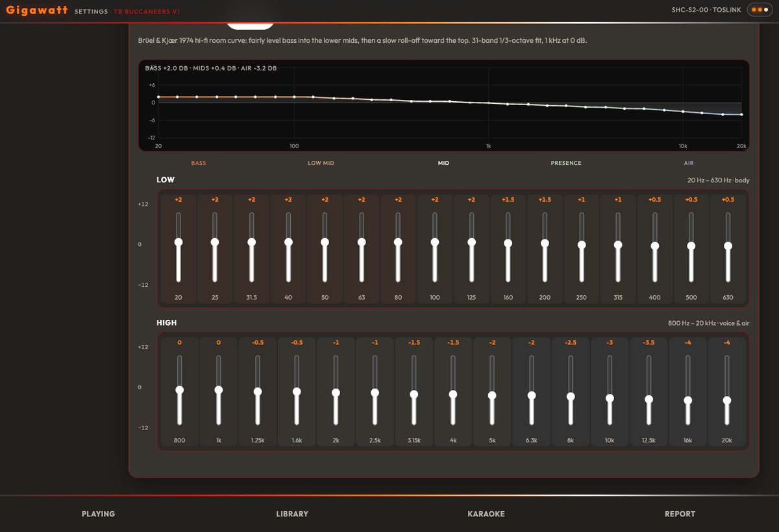779x532 pixels.
Task: Open the Report tab
Action: (680, 514)
